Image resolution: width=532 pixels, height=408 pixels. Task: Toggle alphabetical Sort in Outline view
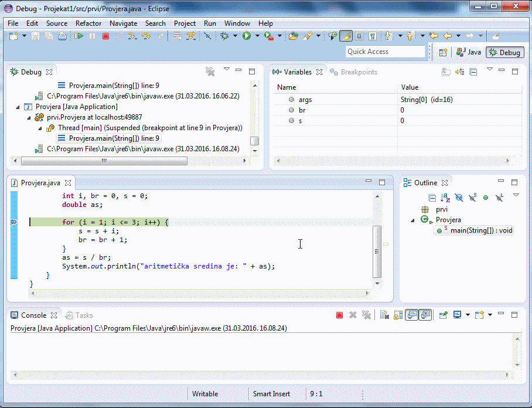tap(445, 198)
